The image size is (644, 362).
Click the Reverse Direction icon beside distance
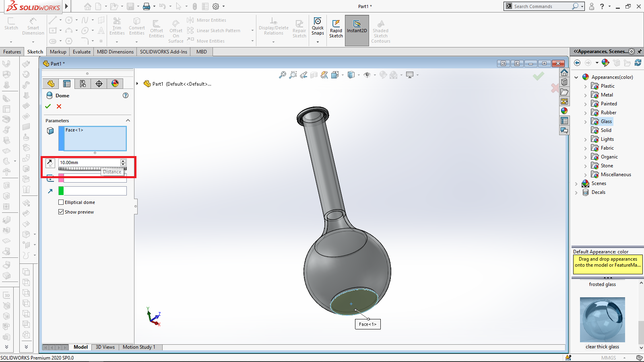tap(50, 163)
